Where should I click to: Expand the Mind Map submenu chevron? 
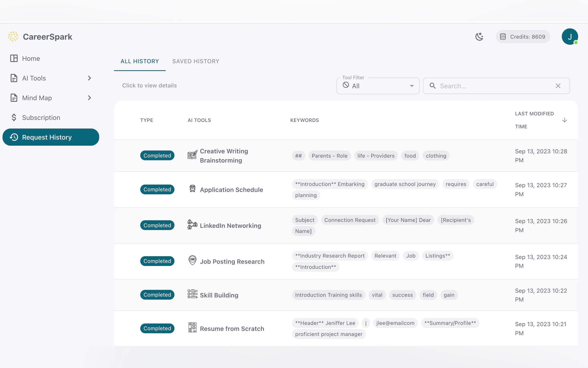pyautogui.click(x=89, y=98)
